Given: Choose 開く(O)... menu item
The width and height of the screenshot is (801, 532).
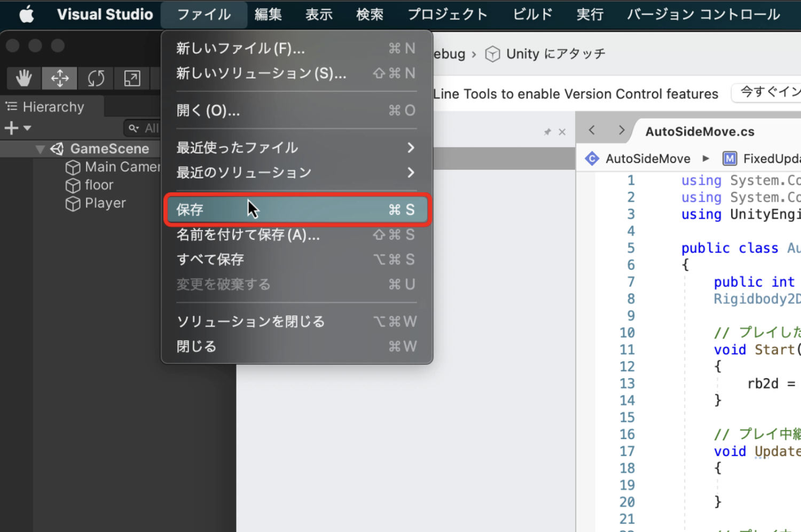Looking at the screenshot, I should (297, 111).
